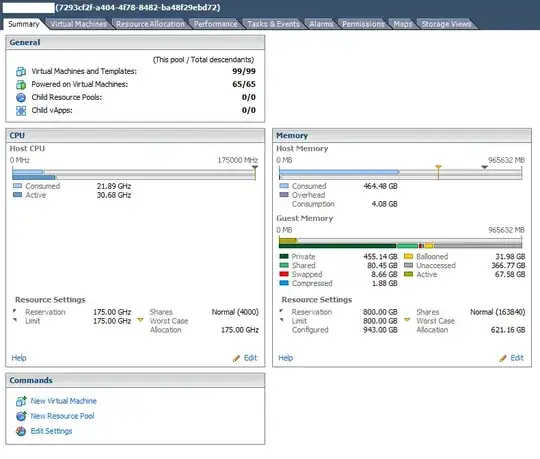Click the Edit Settings icon

pyautogui.click(x=21, y=431)
